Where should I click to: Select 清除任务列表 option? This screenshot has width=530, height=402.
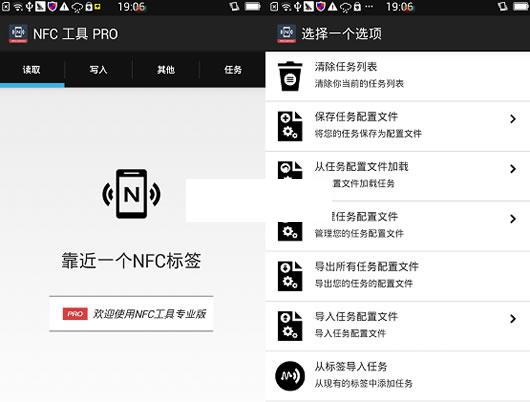(398, 76)
